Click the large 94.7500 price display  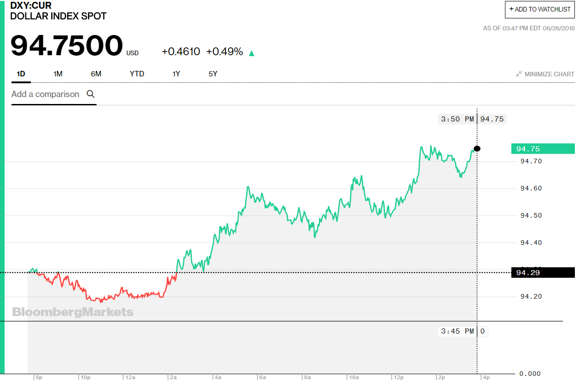tap(67, 45)
